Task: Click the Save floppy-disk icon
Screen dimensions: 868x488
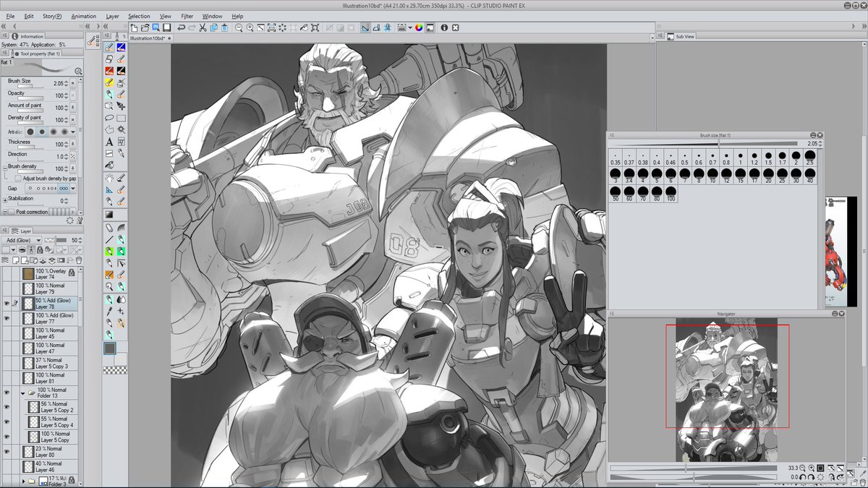Action: [x=167, y=28]
